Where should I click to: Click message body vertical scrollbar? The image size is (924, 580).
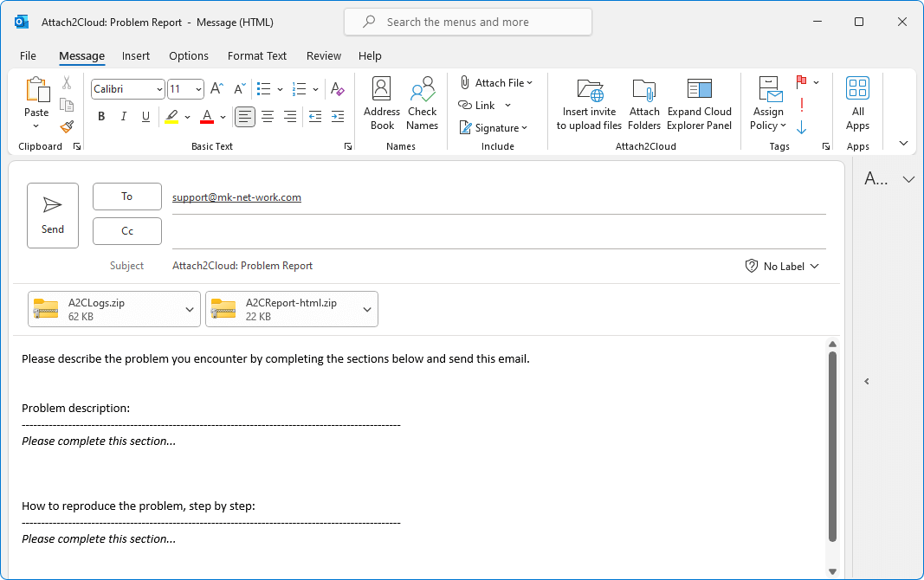[x=832, y=447]
